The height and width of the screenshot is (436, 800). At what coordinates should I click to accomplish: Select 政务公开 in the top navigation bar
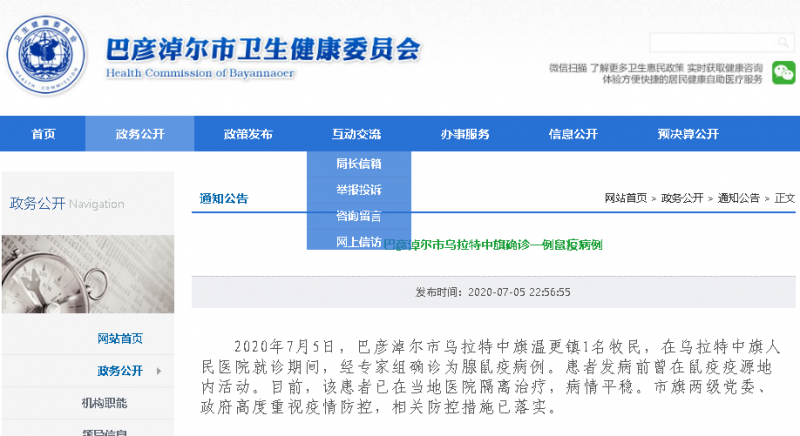click(140, 134)
